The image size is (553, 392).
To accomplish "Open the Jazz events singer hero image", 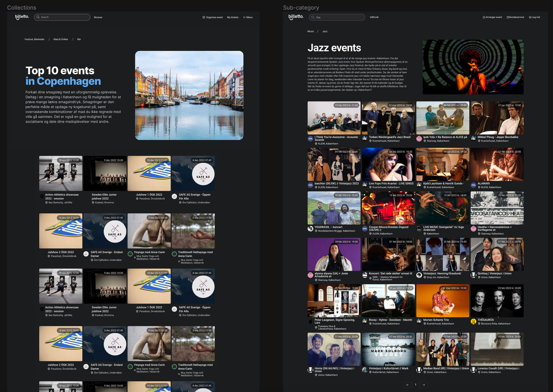I will click(x=473, y=67).
